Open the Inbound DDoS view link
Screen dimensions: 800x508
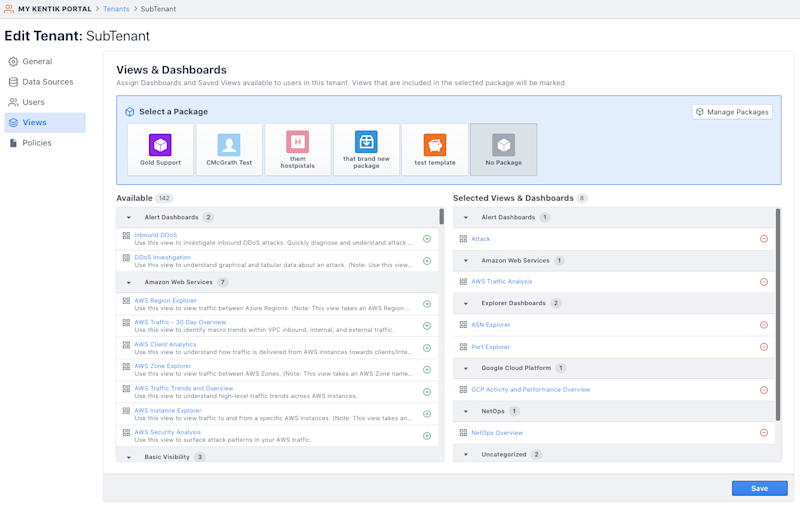click(156, 235)
